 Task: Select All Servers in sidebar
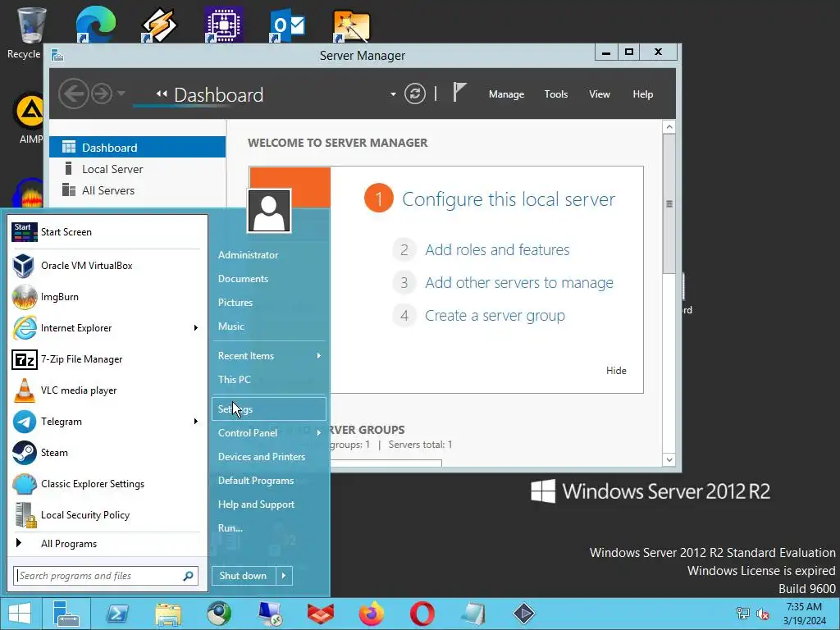137,190
